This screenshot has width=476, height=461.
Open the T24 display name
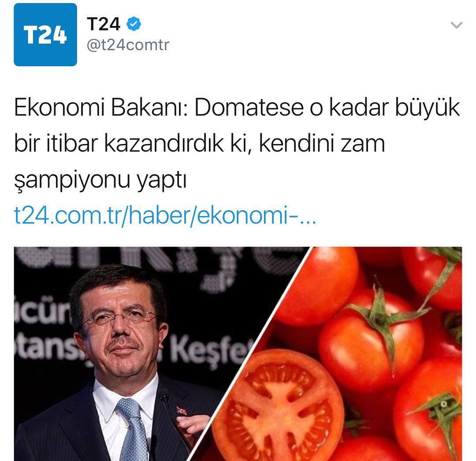pyautogui.click(x=104, y=24)
